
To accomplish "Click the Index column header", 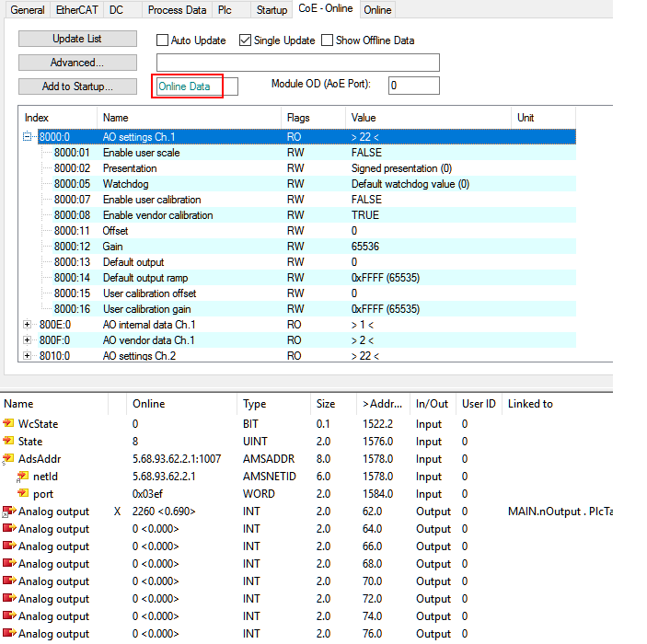I will (58, 118).
